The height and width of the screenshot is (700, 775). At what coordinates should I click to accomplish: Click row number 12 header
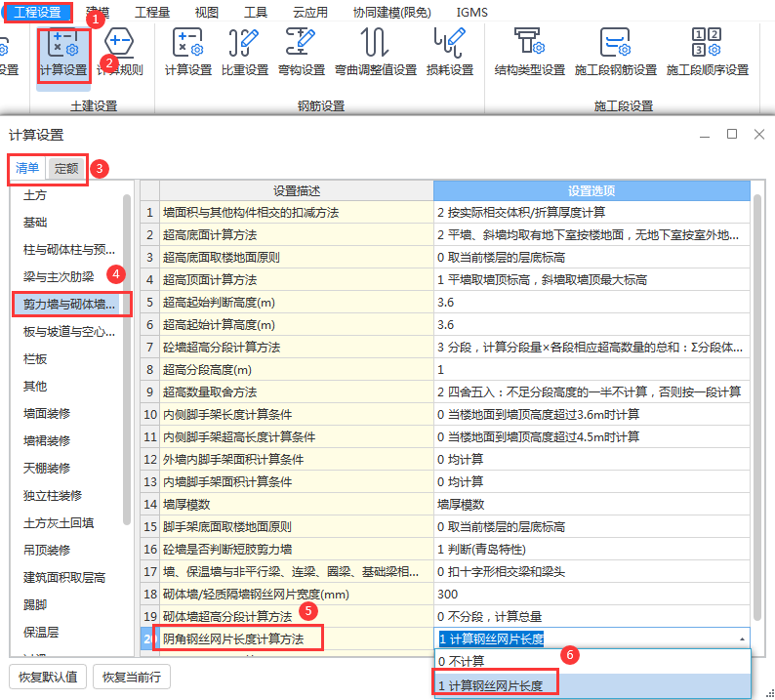tap(149, 459)
